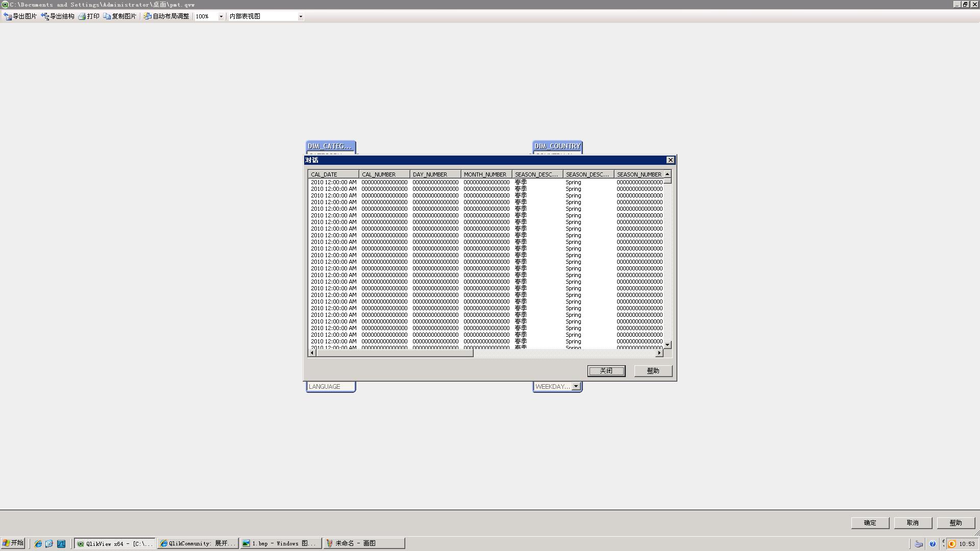The image size is (980, 551).
Task: Click the 帮助 button inside the dialog
Action: point(653,371)
